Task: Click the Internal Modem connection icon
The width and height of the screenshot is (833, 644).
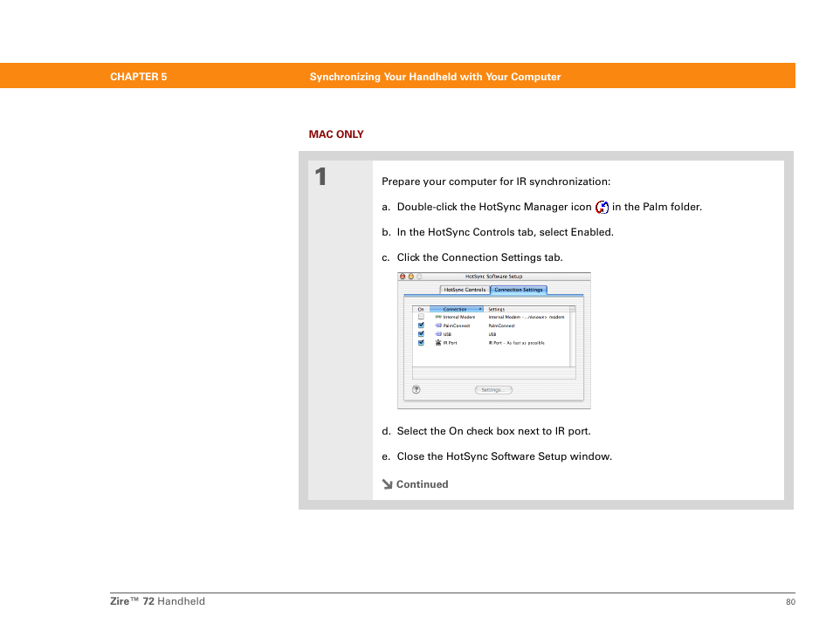Action: [x=438, y=317]
